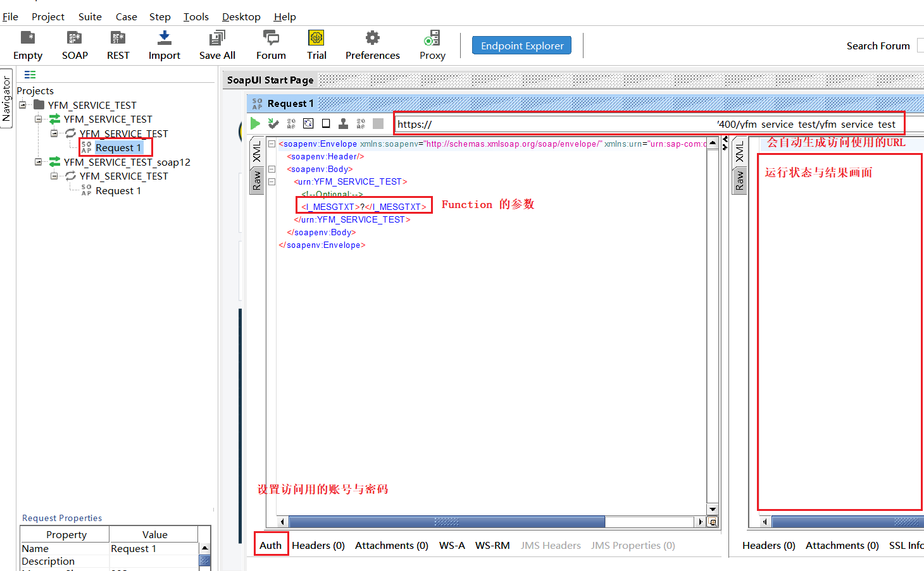The width and height of the screenshot is (924, 571).
Task: Click the Proxy toolbar icon
Action: point(432,38)
